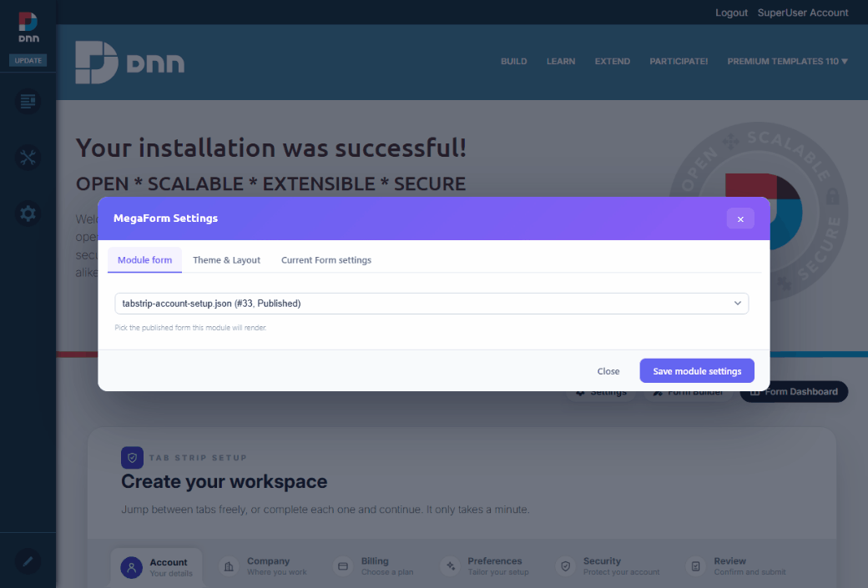868x588 pixels.
Task: Click the large DNN site logo
Action: [x=130, y=63]
